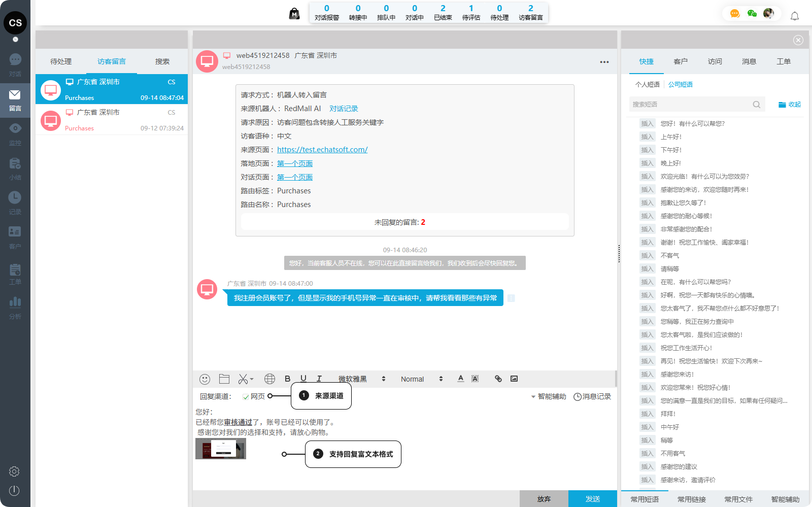This screenshot has height=507, width=812.
Task: Click the 发送 send button
Action: [592, 499]
